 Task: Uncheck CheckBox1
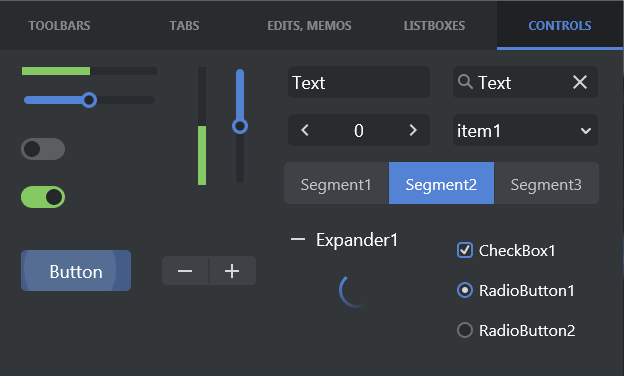point(465,250)
